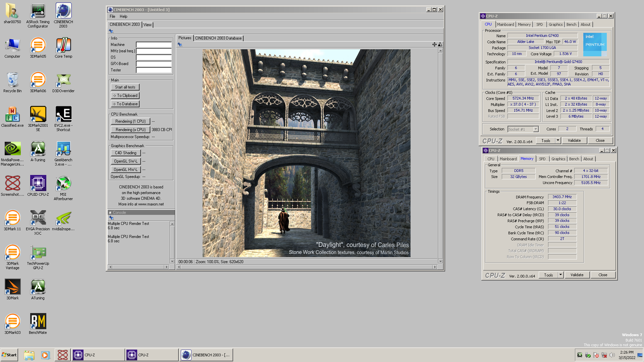The height and width of the screenshot is (362, 644).
Task: Select the A-Tuning desktop icon
Action: click(38, 152)
